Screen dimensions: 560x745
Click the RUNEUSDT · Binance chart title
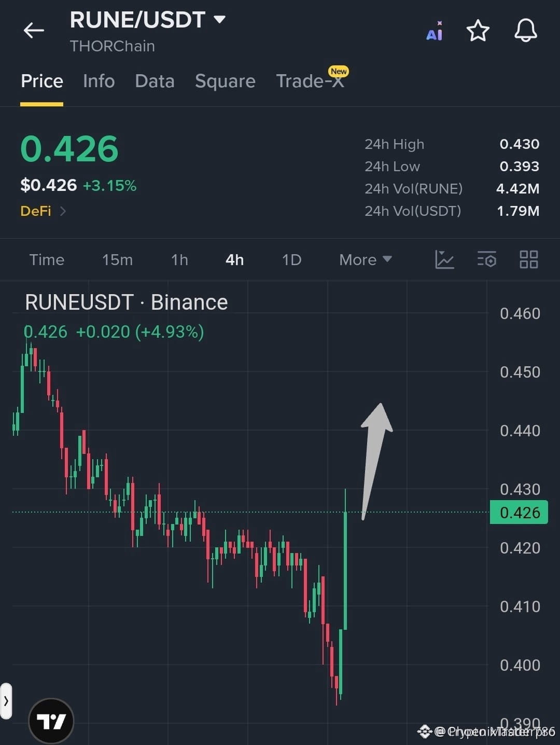click(127, 302)
